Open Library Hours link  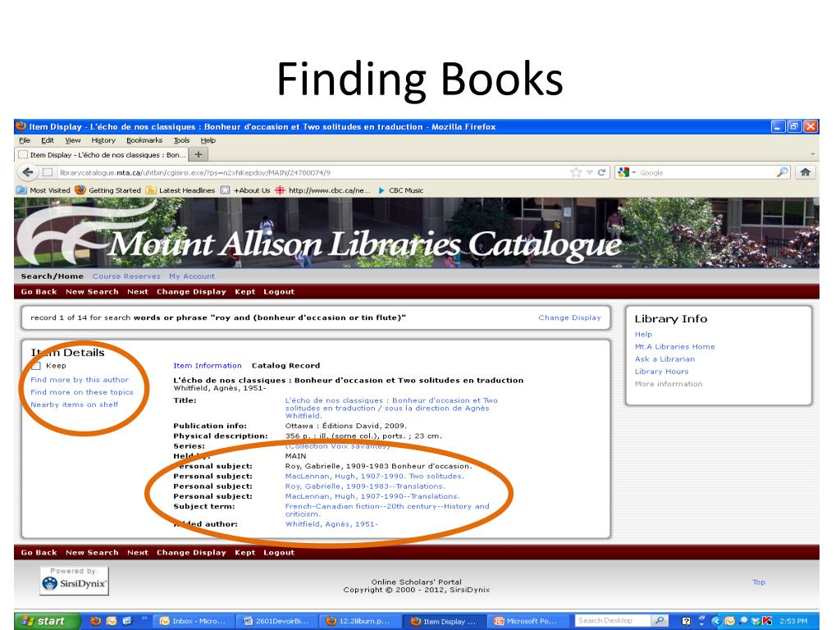point(661,372)
